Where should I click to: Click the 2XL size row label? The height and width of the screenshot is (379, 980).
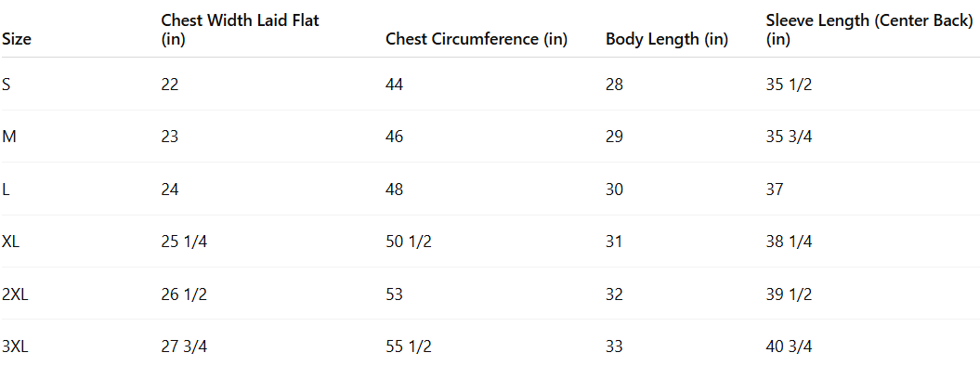tap(15, 294)
